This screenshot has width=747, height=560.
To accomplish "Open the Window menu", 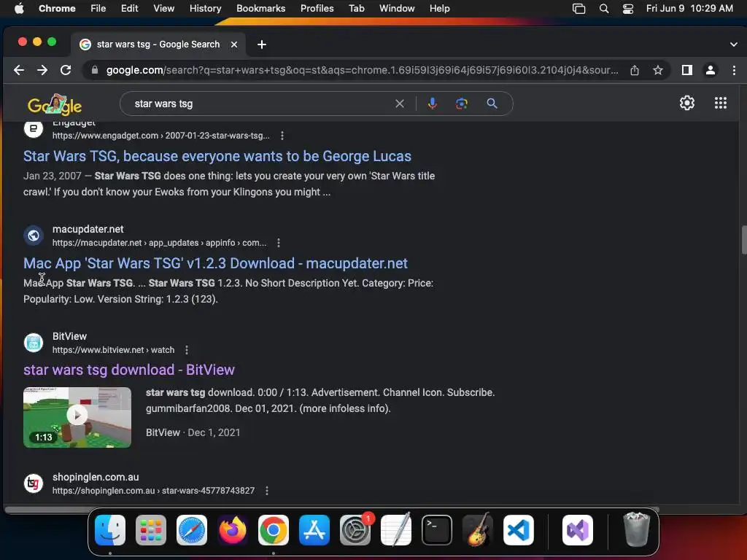I will [x=397, y=9].
